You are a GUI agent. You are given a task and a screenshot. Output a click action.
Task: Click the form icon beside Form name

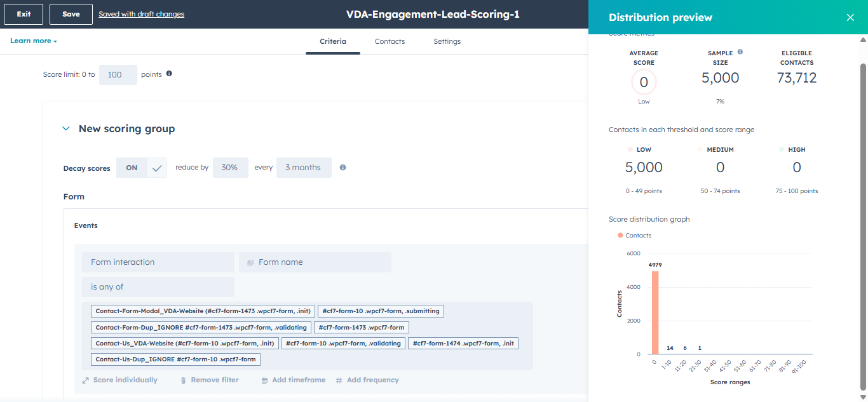coord(250,262)
